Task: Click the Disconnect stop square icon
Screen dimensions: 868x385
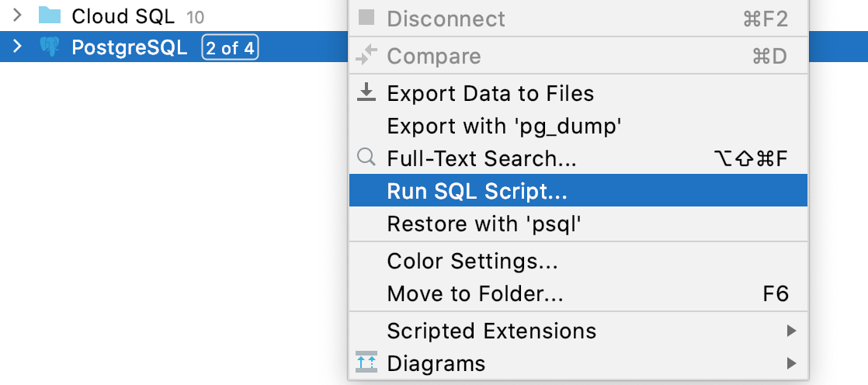Action: coord(366,19)
